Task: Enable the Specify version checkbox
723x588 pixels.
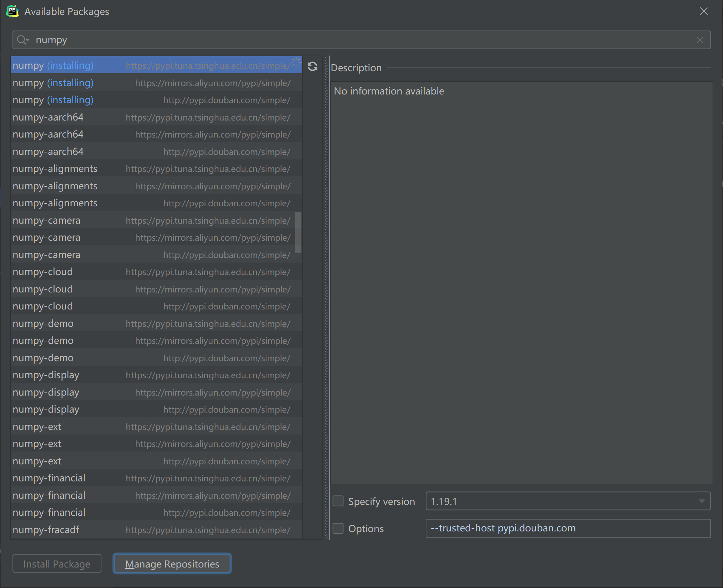Action: pyautogui.click(x=338, y=501)
